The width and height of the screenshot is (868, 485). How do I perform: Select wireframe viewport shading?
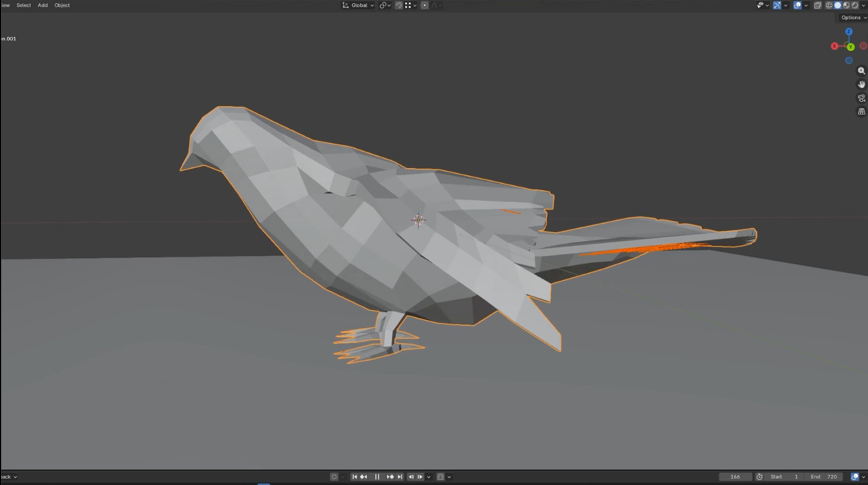click(829, 6)
